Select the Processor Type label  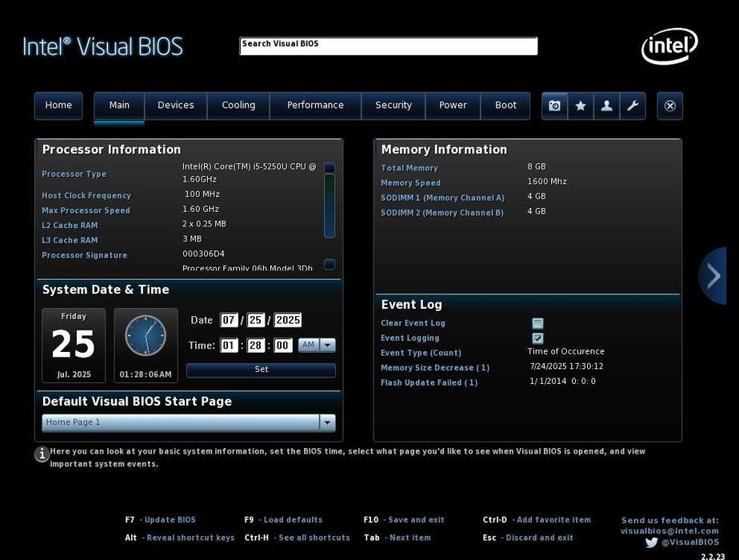tap(74, 174)
